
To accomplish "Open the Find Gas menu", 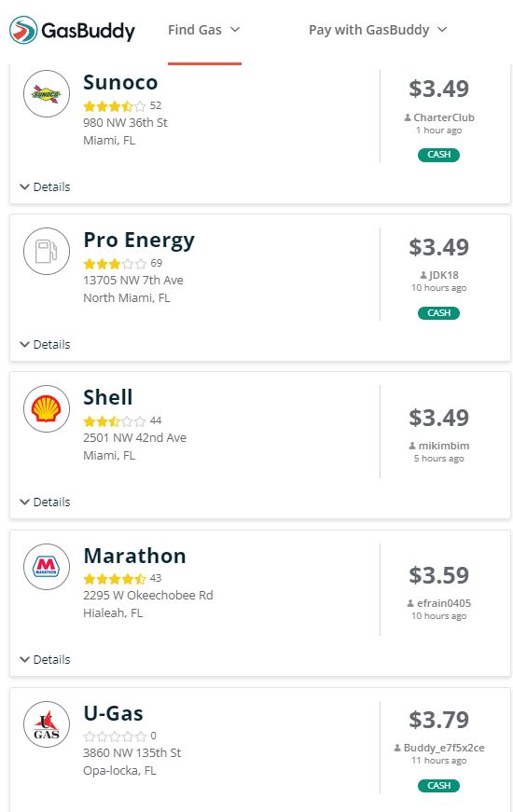I will [204, 30].
